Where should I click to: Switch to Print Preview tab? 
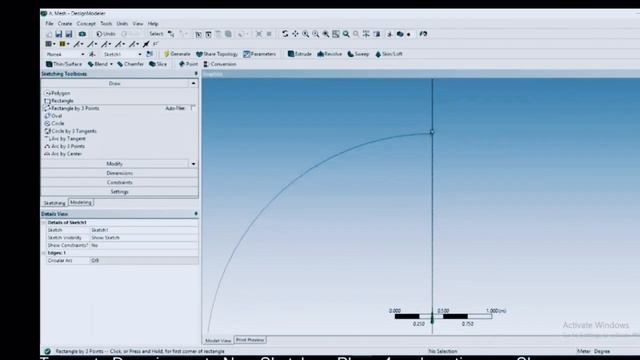pyautogui.click(x=250, y=340)
